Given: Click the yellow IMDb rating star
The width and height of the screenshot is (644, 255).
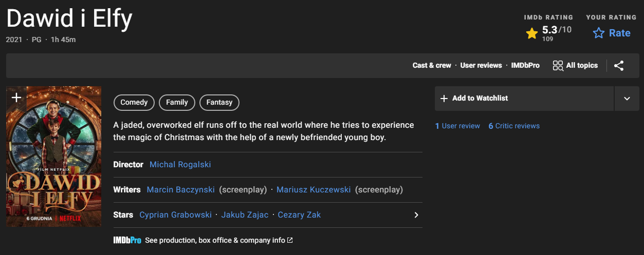Looking at the screenshot, I should click(x=532, y=34).
